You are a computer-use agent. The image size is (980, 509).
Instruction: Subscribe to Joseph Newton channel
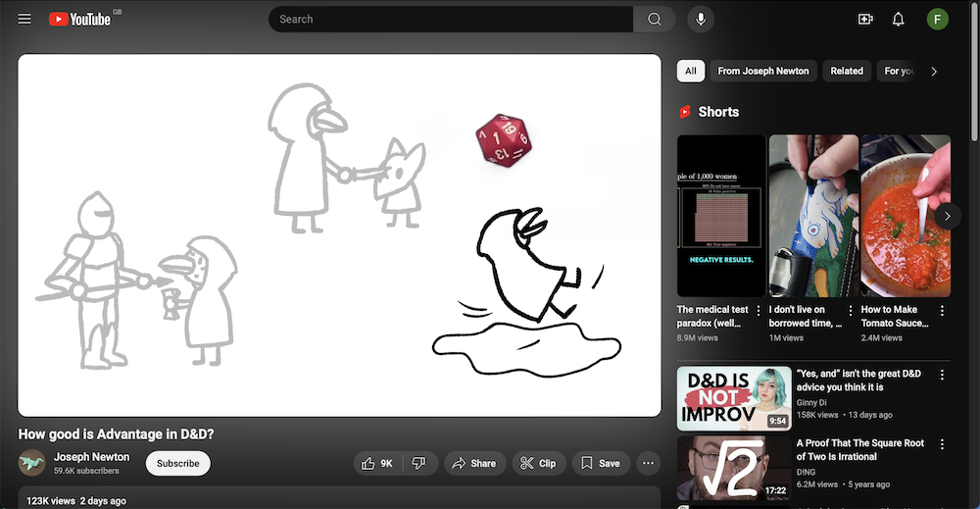[x=177, y=463]
